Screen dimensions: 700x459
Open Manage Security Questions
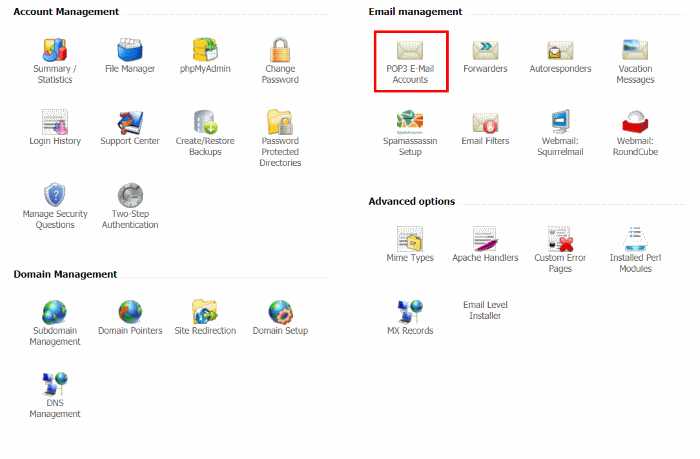coord(54,195)
